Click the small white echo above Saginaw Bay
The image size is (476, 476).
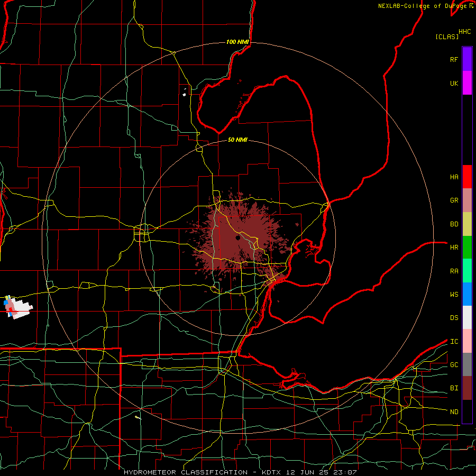pyautogui.click(x=184, y=95)
